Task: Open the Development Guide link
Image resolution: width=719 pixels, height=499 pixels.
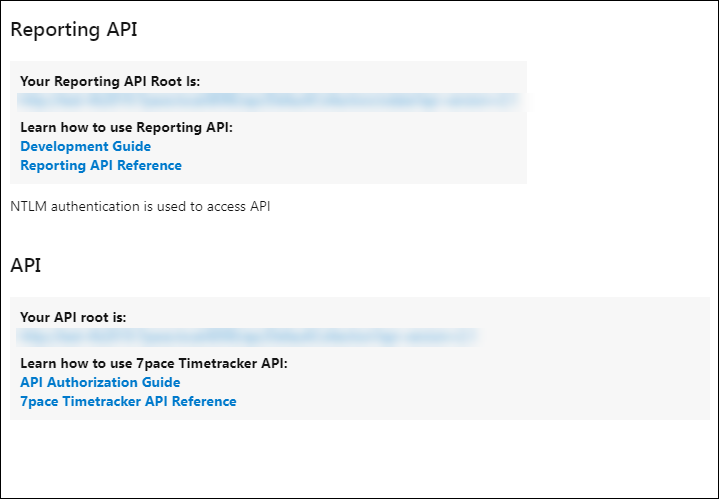Action: coord(85,146)
